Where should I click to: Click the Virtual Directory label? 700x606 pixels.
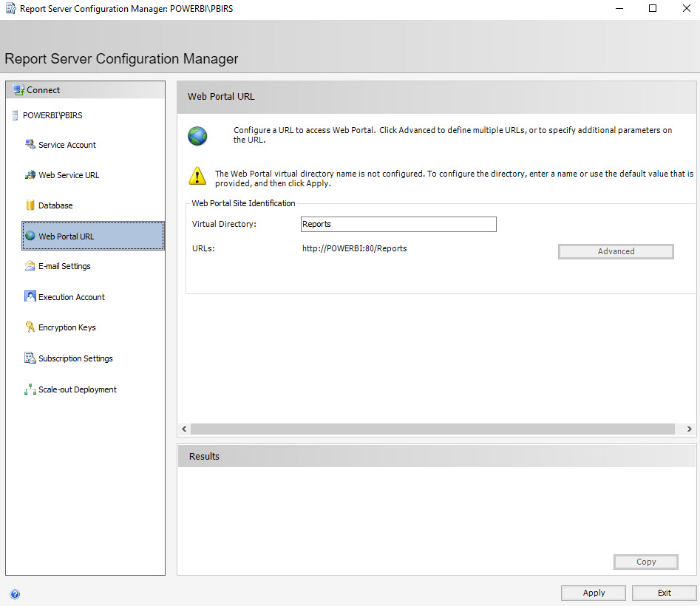click(x=224, y=224)
